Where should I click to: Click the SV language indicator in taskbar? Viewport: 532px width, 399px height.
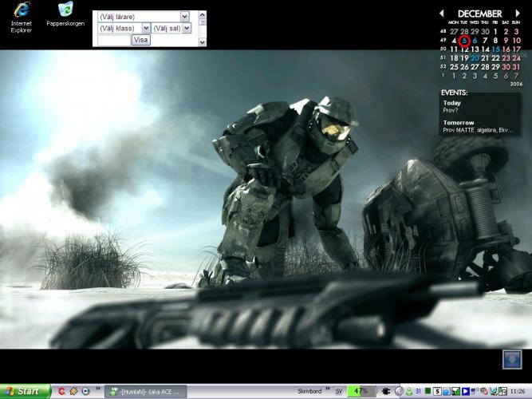338,391
